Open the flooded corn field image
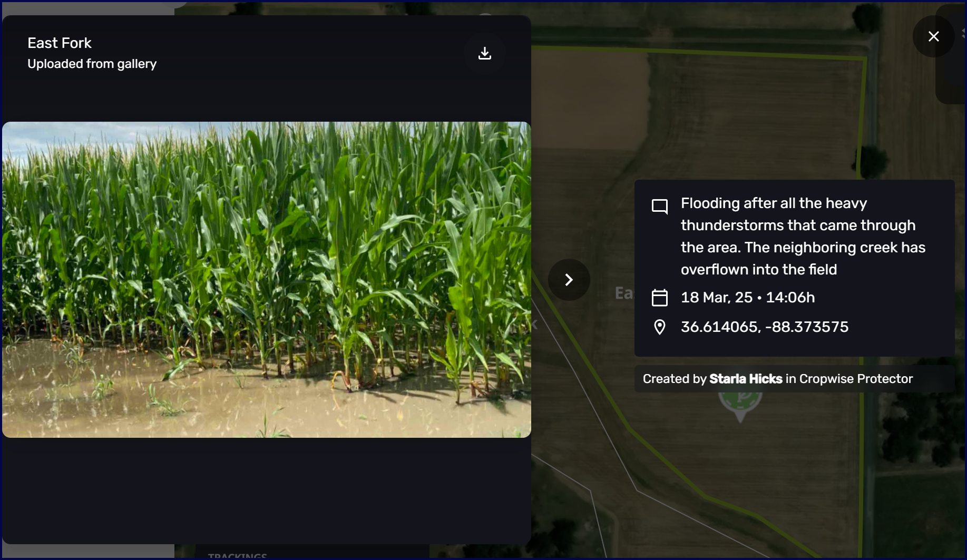 [x=267, y=280]
